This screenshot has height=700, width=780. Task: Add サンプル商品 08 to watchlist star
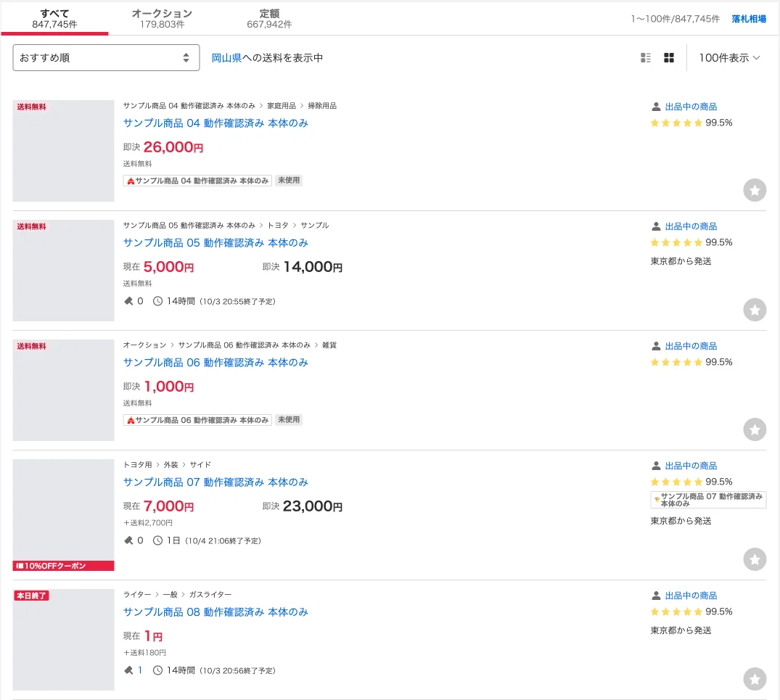coord(755,679)
